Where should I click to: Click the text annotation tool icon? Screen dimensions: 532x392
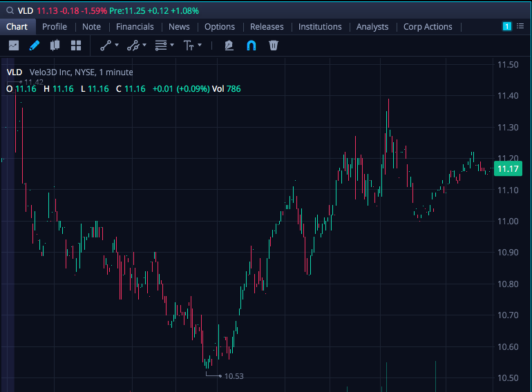pyautogui.click(x=189, y=46)
